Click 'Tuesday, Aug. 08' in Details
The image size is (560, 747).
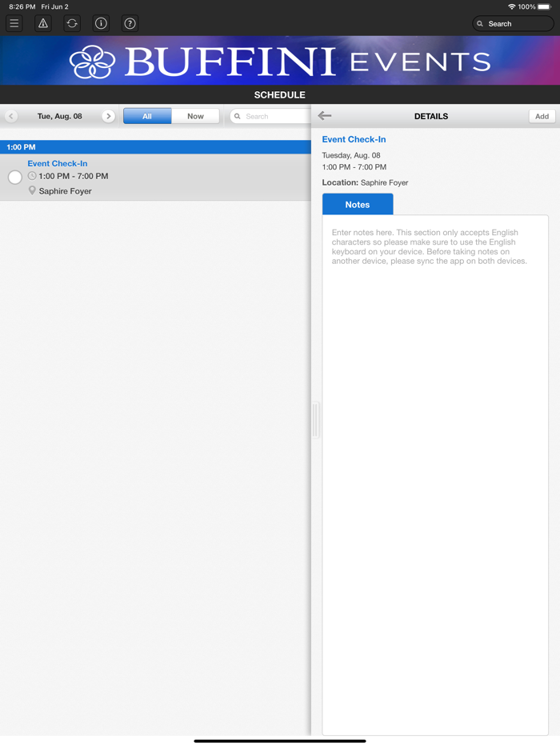[x=351, y=155]
